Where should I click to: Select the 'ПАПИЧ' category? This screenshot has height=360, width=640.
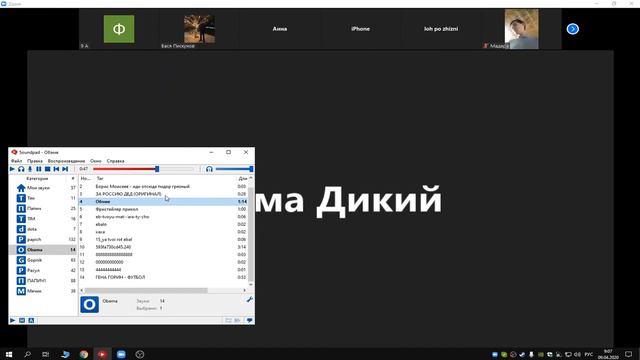(x=43, y=281)
